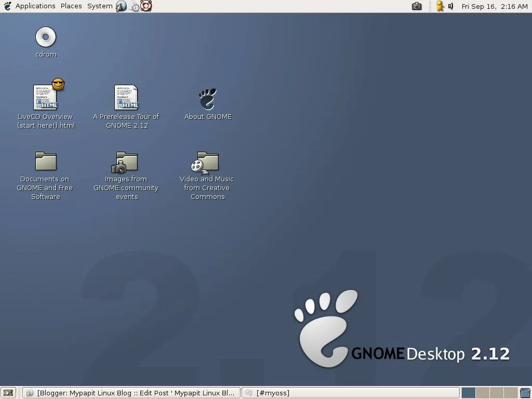Take a screenshot with the camera panel icon
The image size is (532, 399).
click(x=416, y=6)
